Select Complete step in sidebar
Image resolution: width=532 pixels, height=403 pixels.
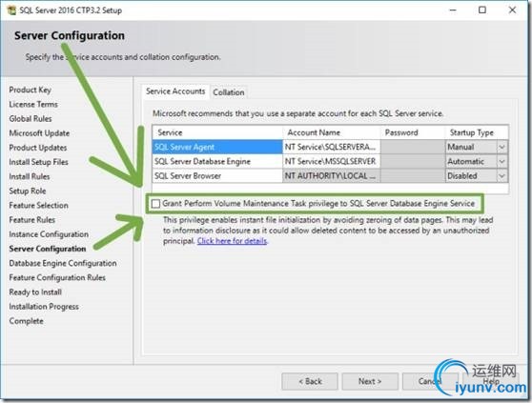click(26, 321)
